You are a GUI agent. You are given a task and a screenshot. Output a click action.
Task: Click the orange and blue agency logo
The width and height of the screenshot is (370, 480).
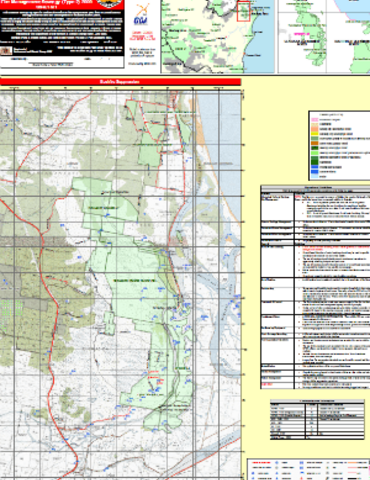142,14
